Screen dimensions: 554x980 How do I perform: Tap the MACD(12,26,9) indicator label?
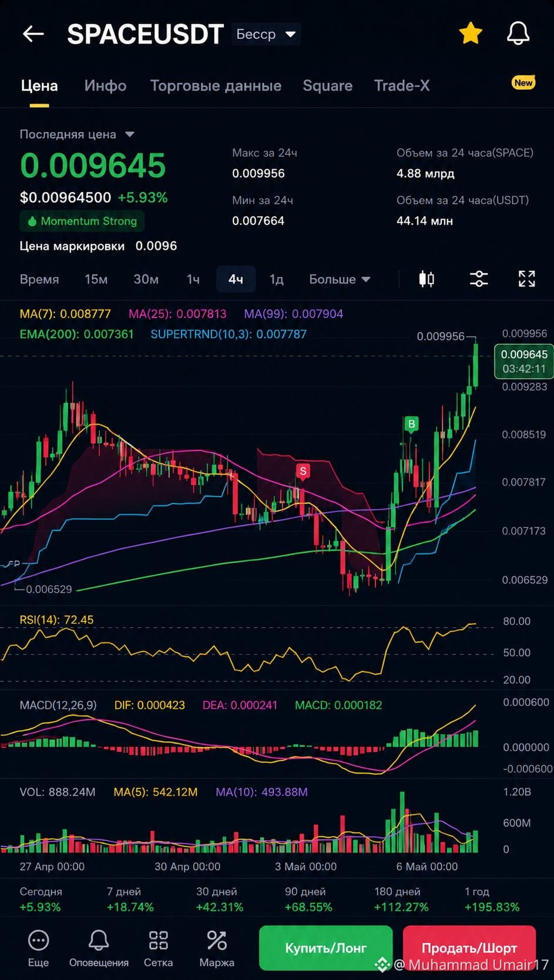coord(58,705)
